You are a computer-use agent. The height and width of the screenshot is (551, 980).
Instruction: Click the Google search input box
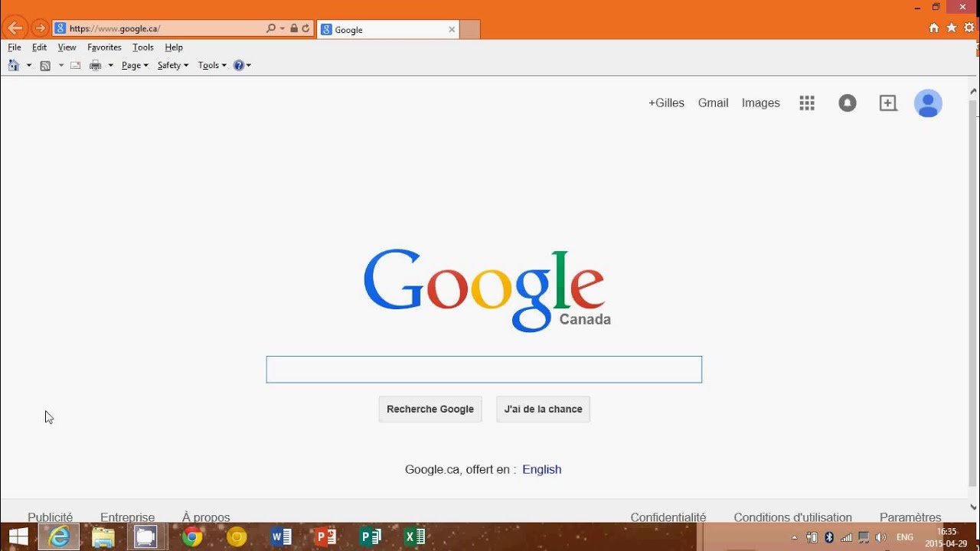pyautogui.click(x=484, y=370)
